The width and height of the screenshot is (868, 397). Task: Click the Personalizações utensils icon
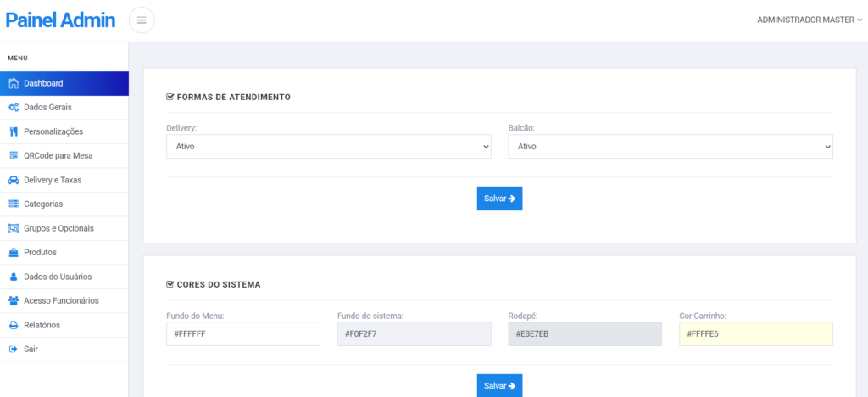click(14, 131)
